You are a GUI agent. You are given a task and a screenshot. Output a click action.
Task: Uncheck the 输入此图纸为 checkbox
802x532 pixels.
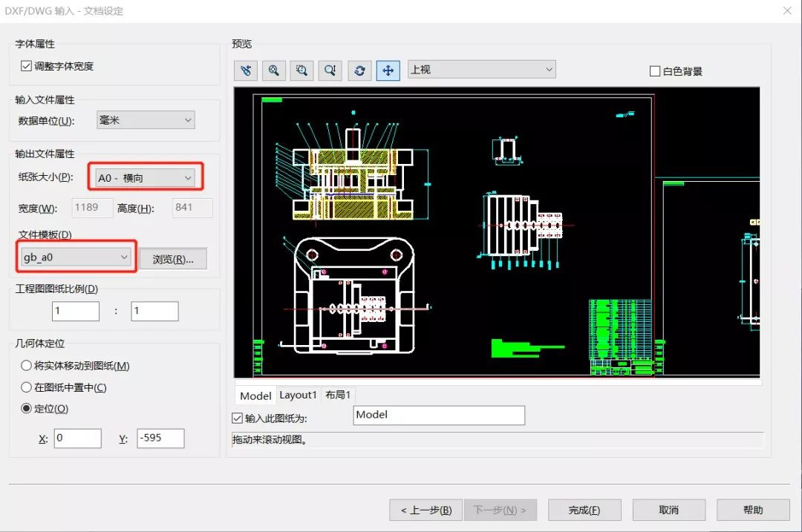(x=238, y=418)
